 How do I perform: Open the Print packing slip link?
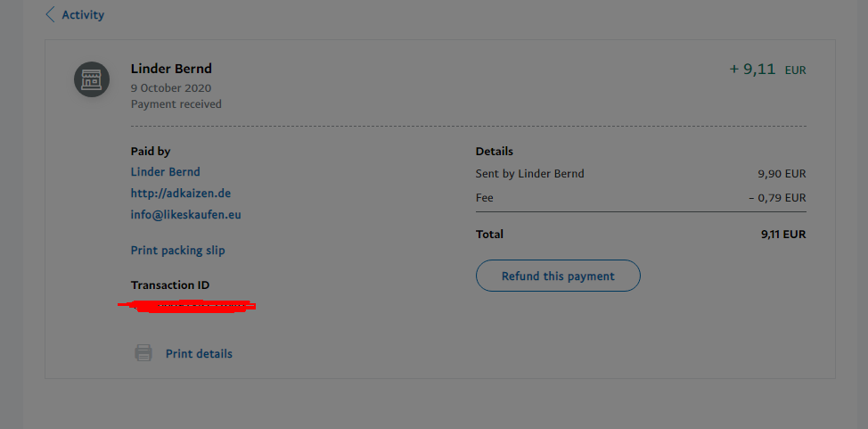(177, 251)
